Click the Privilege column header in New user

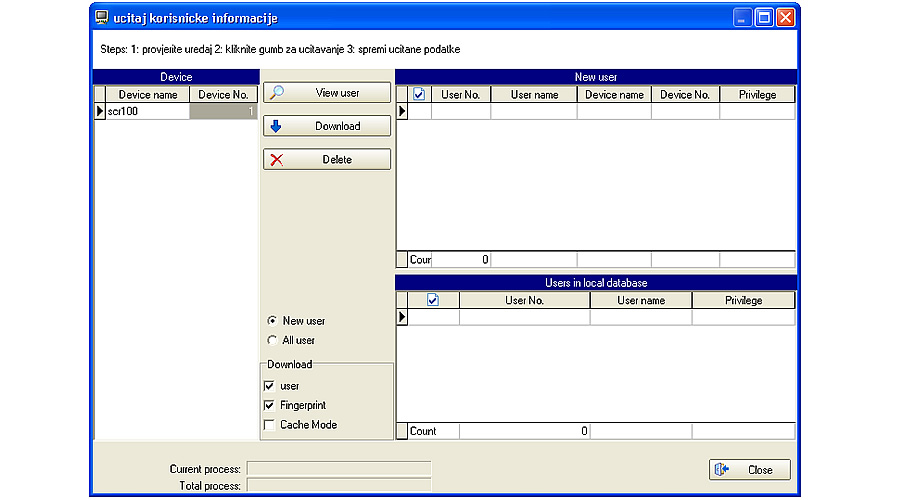point(756,95)
